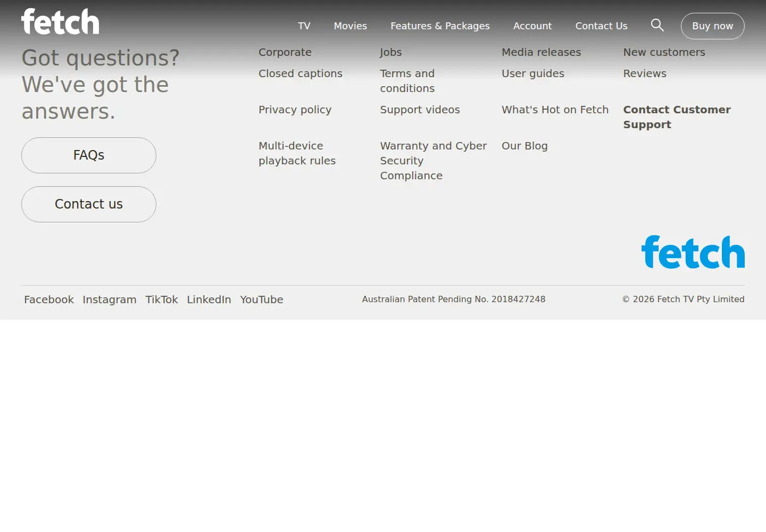Open Multi-device playback rules link
The height and width of the screenshot is (532, 766).
pyautogui.click(x=297, y=153)
